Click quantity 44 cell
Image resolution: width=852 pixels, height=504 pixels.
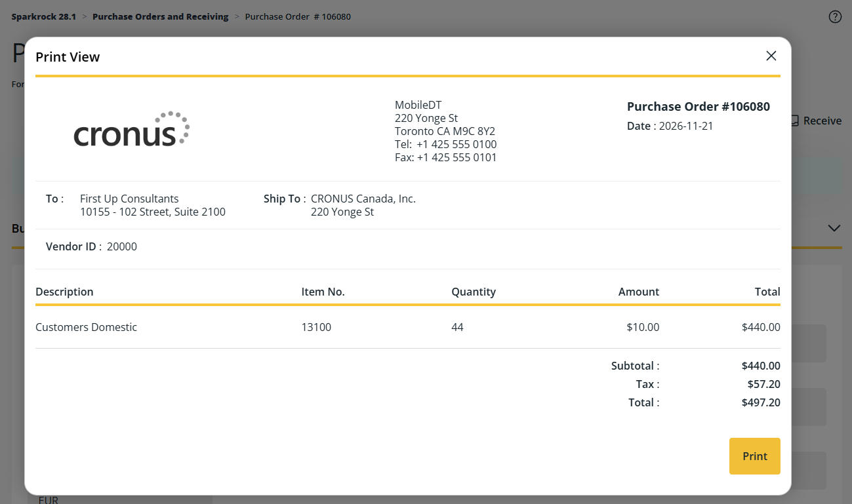tap(458, 327)
